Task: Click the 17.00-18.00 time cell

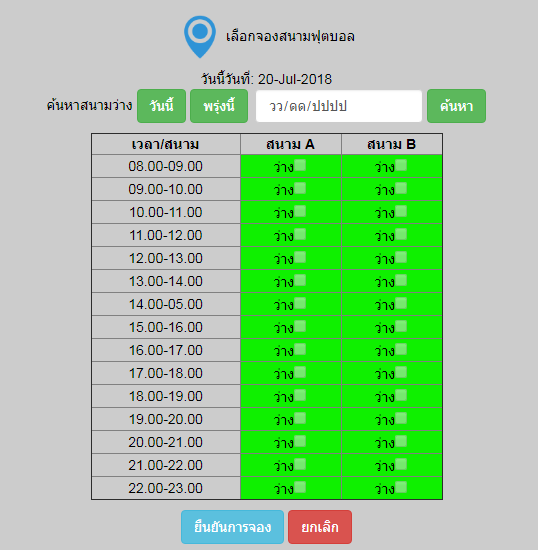Action: 166,373
